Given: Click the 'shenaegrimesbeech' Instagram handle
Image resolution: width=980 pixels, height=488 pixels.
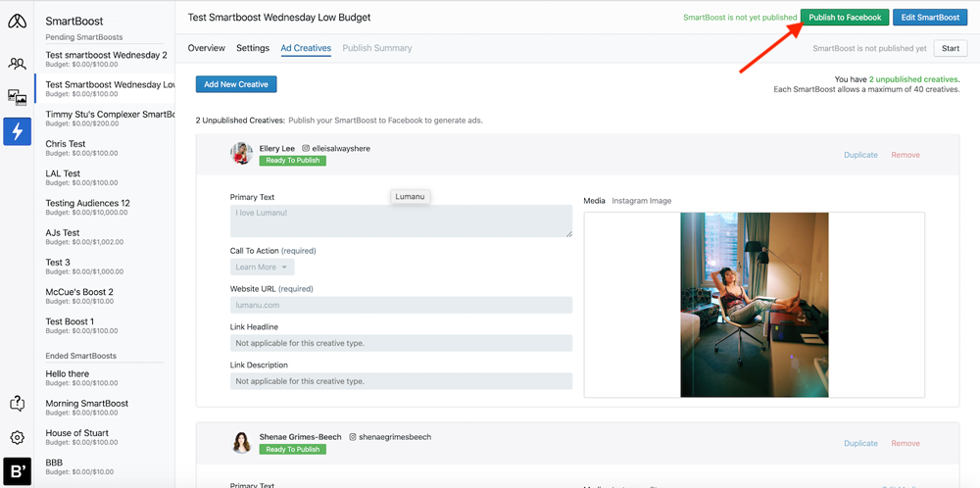Looking at the screenshot, I should [395, 437].
